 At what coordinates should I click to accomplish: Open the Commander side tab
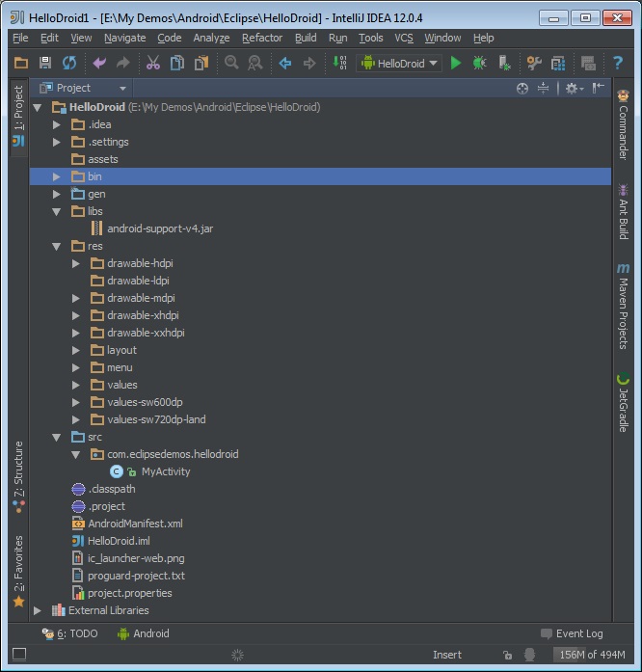623,125
